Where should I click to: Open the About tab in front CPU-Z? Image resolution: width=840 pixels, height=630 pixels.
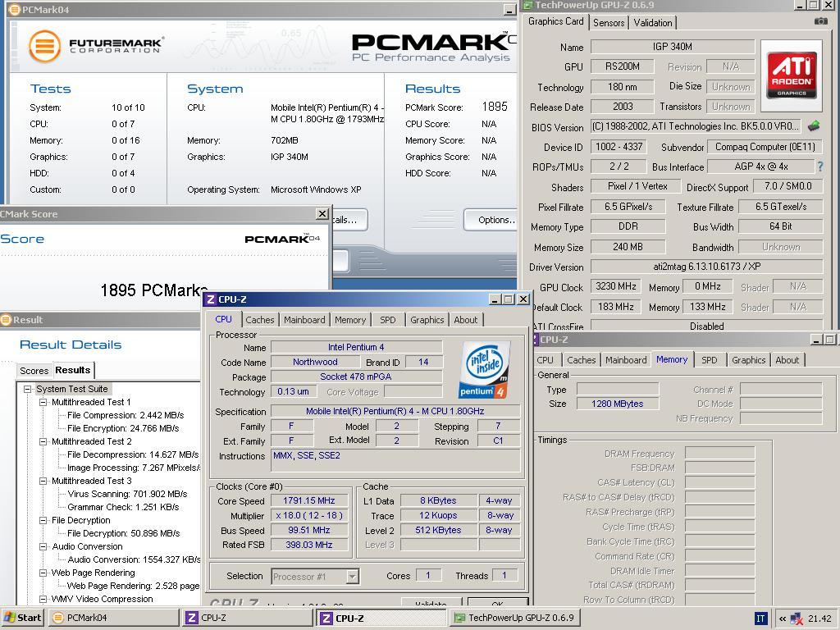[x=466, y=321]
